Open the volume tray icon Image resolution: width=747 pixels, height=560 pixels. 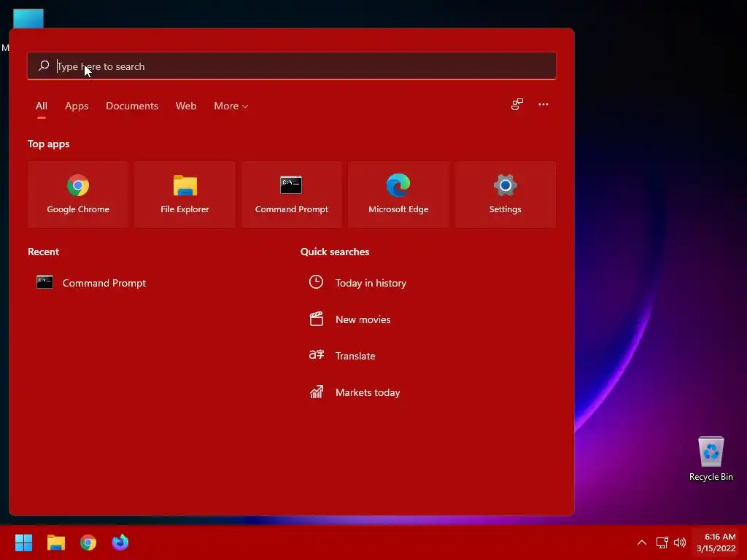(680, 542)
